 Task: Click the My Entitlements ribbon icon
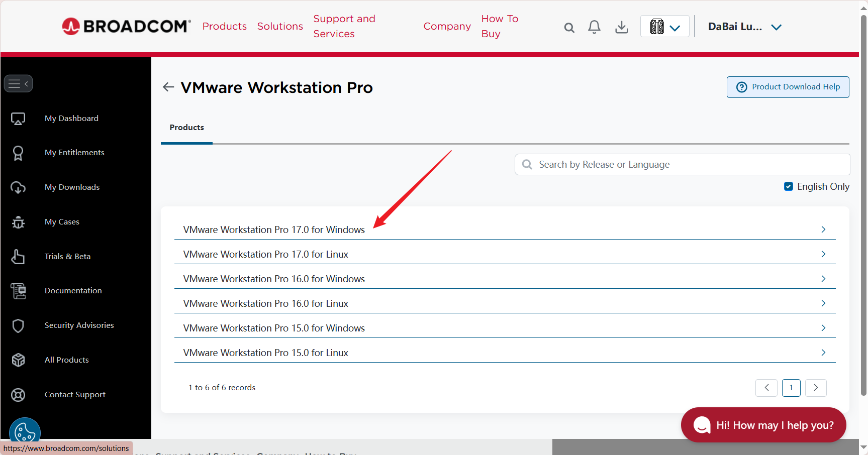pos(18,153)
